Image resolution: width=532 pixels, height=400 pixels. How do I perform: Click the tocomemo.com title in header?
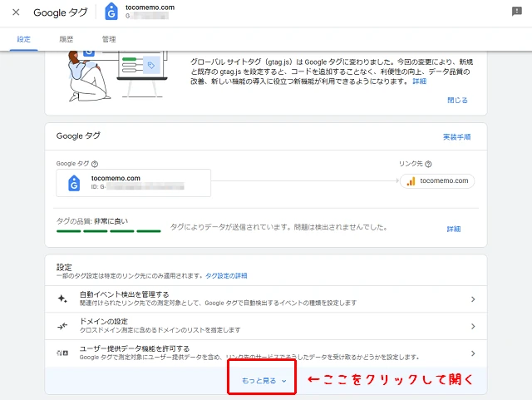tap(150, 7)
